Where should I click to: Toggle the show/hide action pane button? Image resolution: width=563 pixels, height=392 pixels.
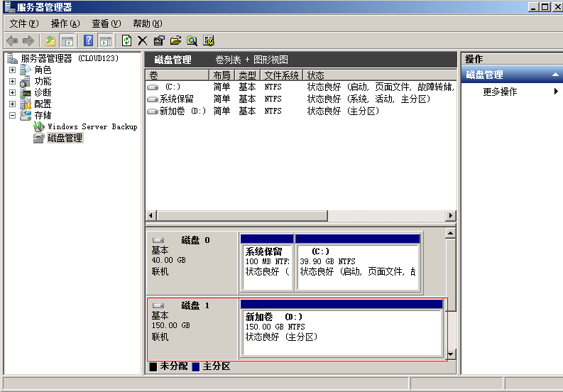105,41
